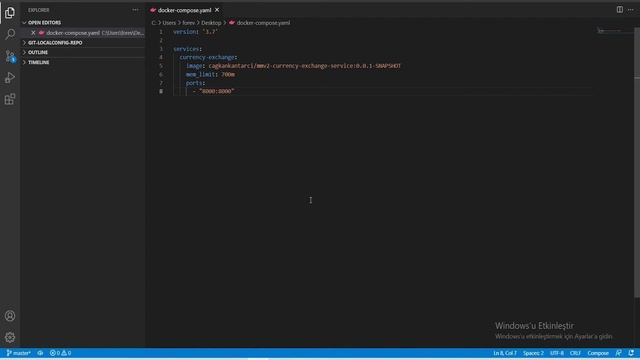This screenshot has height=360, width=640.
Task: Close docker-compose.yaml in Open Editors
Action: [33, 33]
